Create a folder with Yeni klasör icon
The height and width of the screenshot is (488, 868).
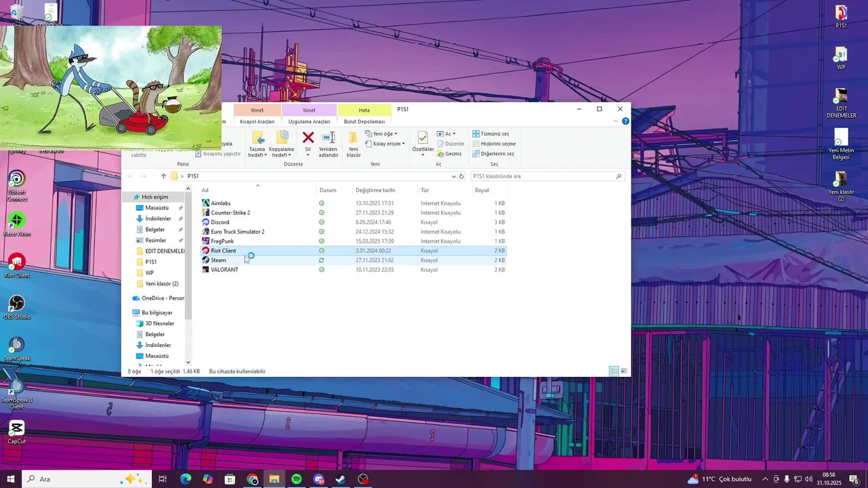click(353, 138)
